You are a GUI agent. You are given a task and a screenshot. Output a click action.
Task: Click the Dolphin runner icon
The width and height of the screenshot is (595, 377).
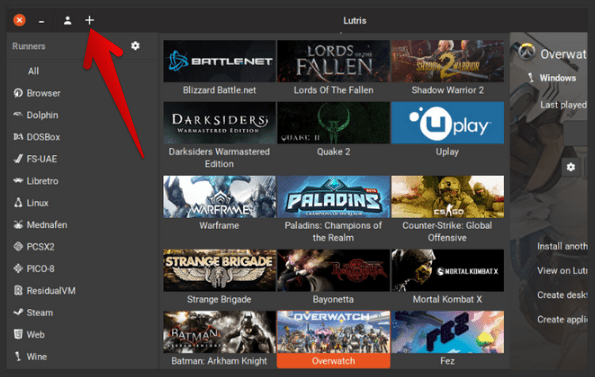click(x=18, y=115)
